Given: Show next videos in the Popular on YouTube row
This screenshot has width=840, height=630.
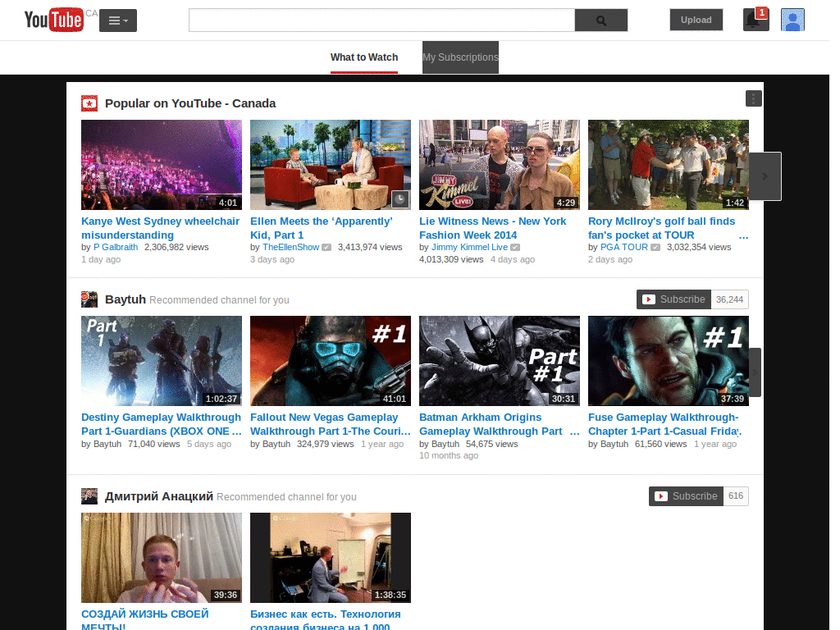Looking at the screenshot, I should tap(765, 176).
